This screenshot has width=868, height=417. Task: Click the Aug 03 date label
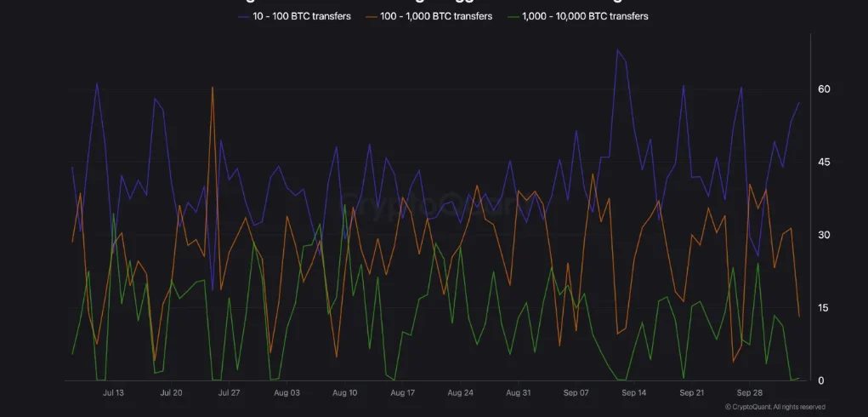pos(286,393)
